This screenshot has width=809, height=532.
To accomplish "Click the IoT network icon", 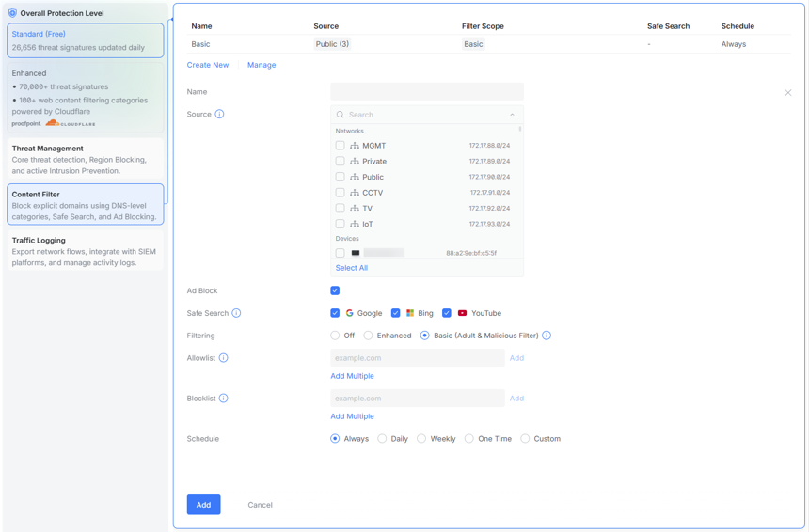I will pyautogui.click(x=355, y=225).
